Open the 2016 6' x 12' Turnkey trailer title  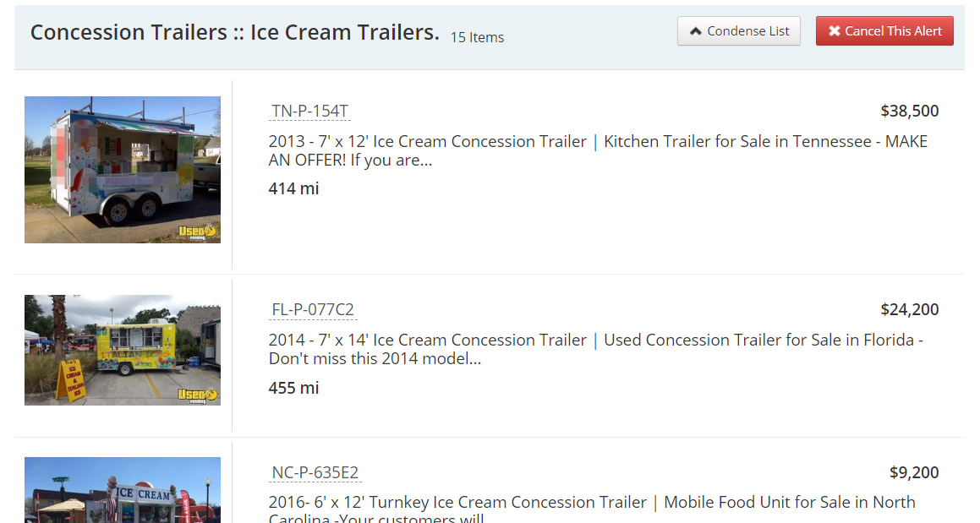click(x=457, y=503)
